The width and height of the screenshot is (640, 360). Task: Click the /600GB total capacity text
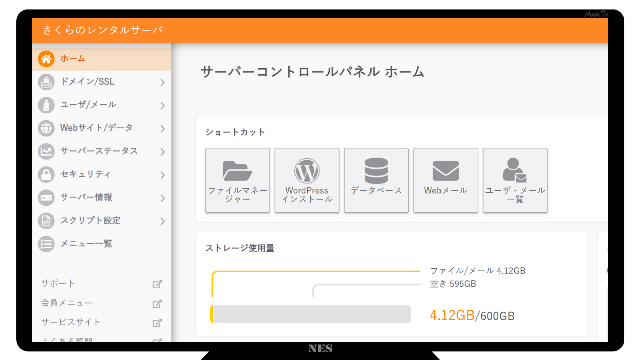point(495,316)
